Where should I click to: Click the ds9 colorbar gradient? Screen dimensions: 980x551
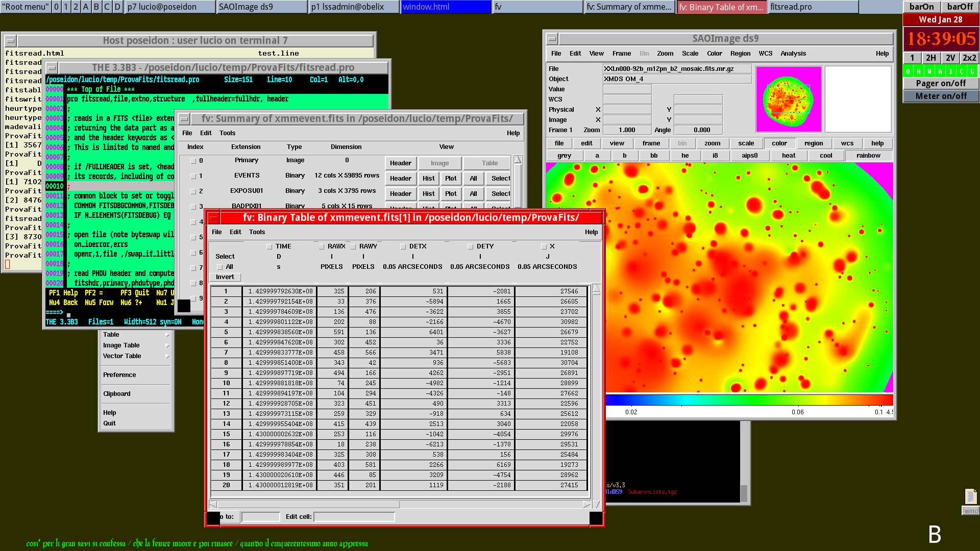point(749,400)
